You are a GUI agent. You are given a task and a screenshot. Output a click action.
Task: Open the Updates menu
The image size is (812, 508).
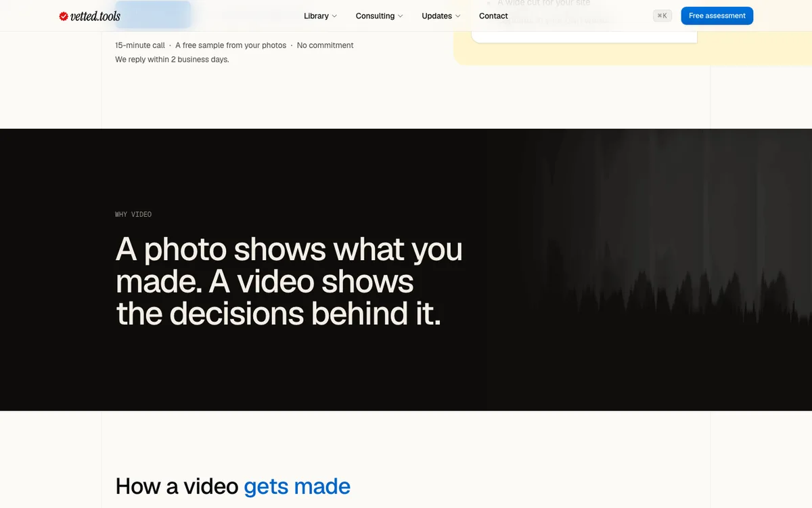coord(441,16)
